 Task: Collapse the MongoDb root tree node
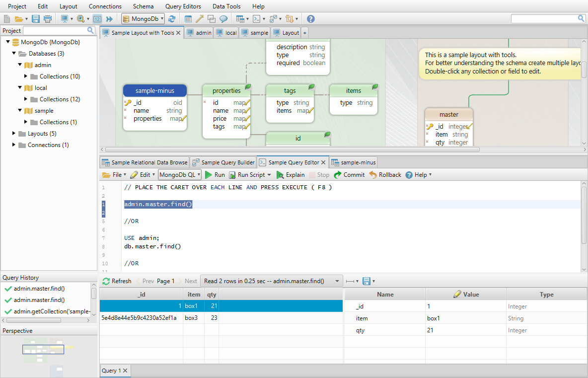pos(8,42)
